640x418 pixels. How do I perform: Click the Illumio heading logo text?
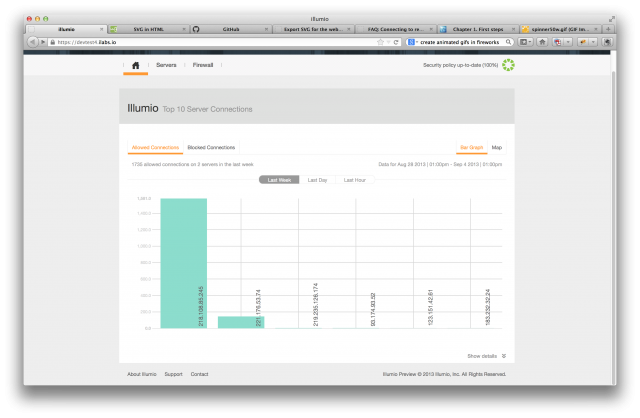coord(142,108)
